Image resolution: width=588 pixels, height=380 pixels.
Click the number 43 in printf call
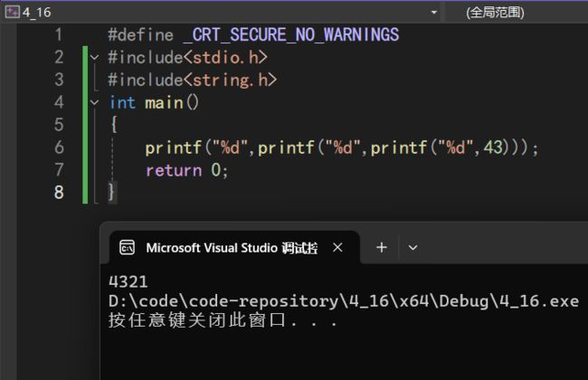493,147
